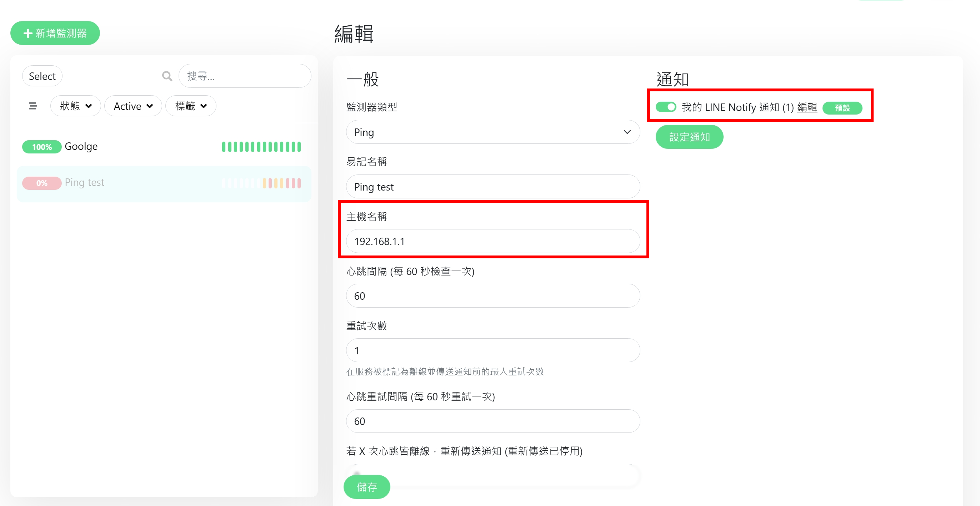980x506 pixels.
Task: Open the Active filter dropdown
Action: (x=133, y=106)
